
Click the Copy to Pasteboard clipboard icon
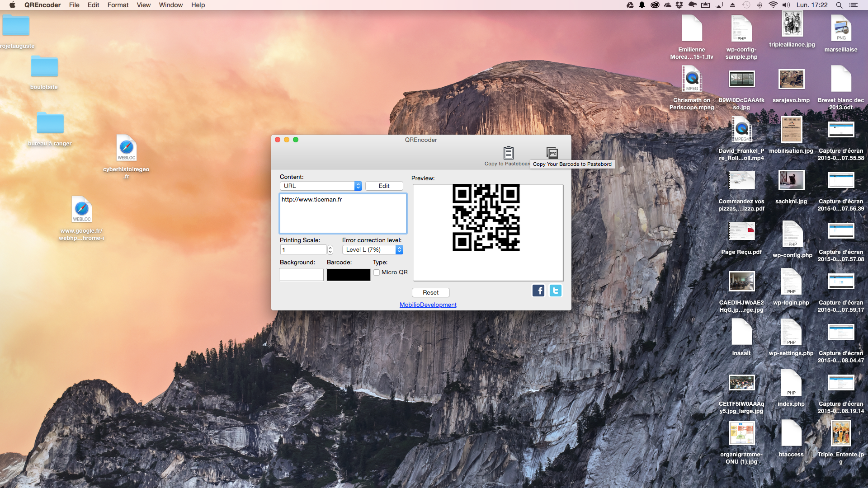click(508, 152)
